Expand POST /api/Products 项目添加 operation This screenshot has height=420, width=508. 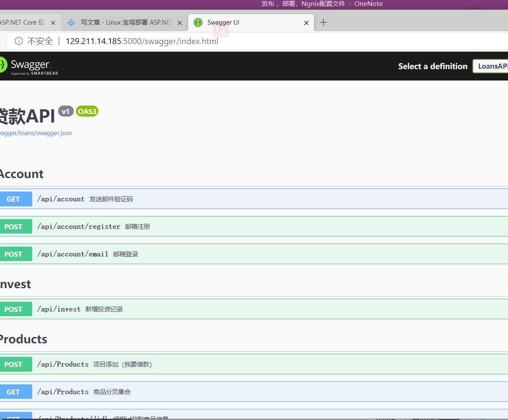click(254, 364)
